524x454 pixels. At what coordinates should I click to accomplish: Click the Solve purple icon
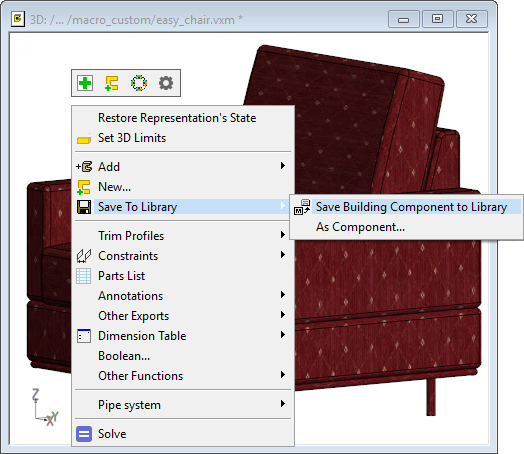click(x=84, y=434)
